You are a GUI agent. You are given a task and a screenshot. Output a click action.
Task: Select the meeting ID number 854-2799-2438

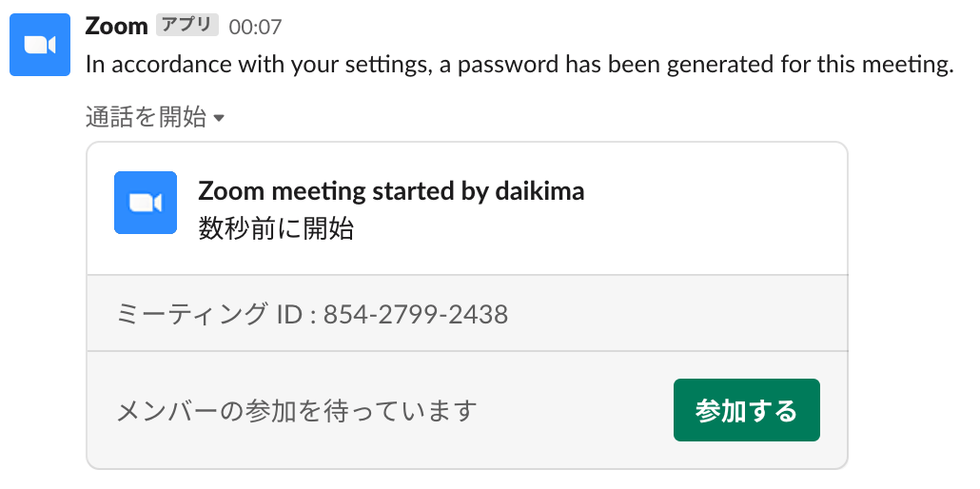pos(416,314)
